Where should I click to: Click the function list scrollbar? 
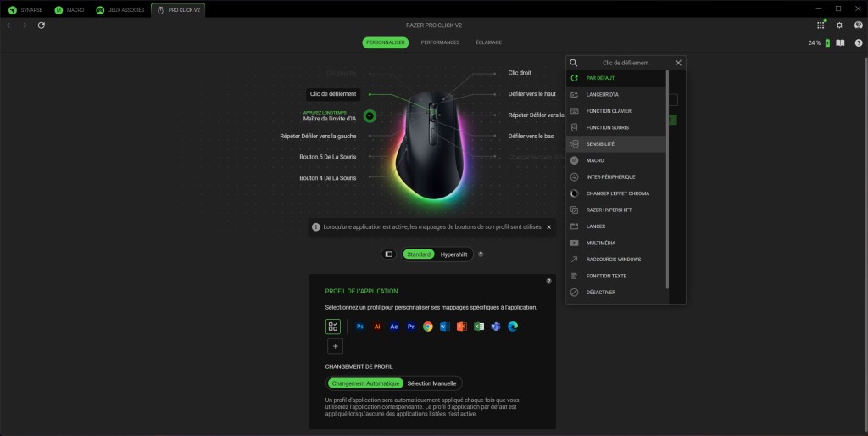click(x=667, y=180)
